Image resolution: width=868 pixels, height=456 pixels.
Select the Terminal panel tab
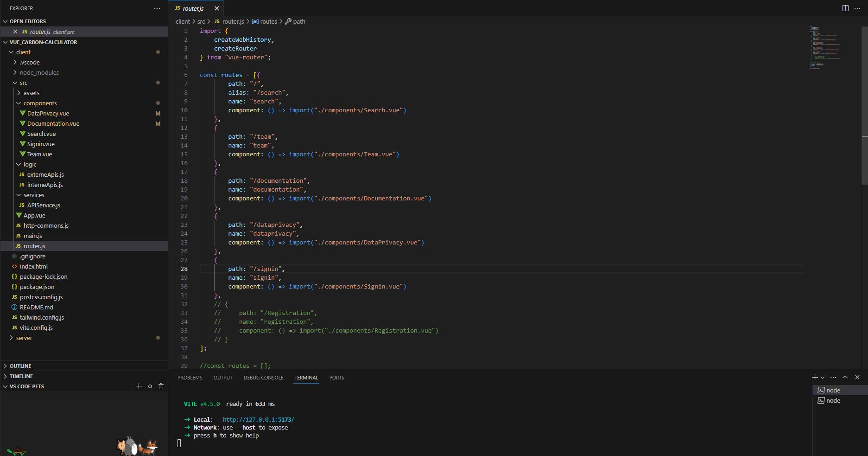coord(306,378)
